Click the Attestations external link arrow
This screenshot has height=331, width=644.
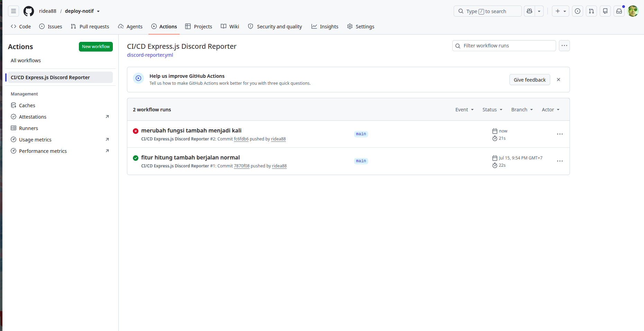107,117
